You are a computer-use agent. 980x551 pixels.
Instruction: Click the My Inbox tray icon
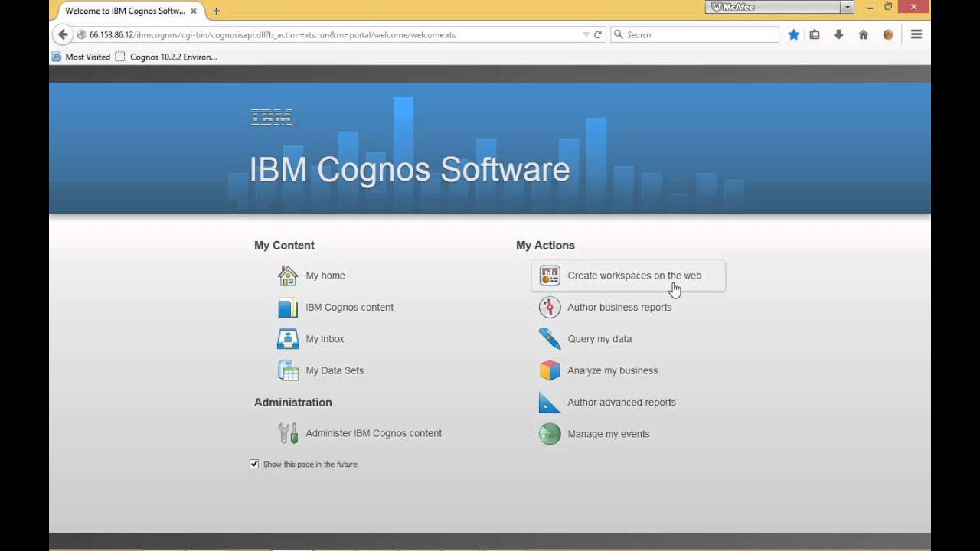288,339
